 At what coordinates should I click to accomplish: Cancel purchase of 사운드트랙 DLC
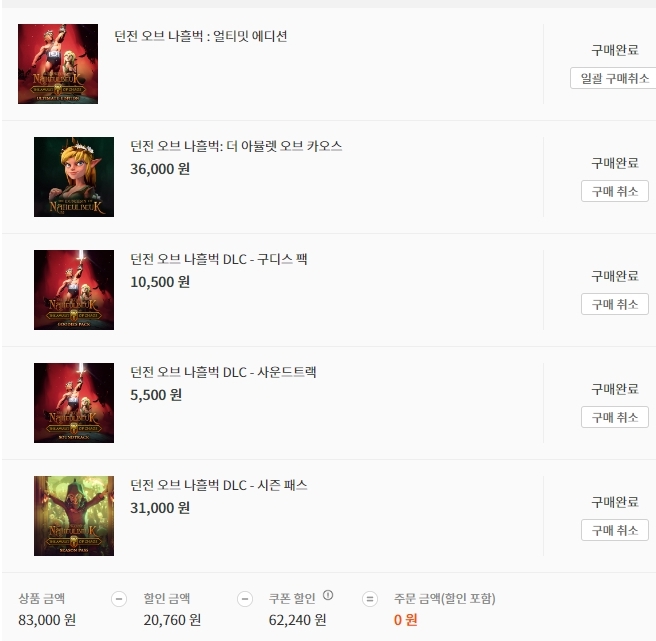(615, 417)
